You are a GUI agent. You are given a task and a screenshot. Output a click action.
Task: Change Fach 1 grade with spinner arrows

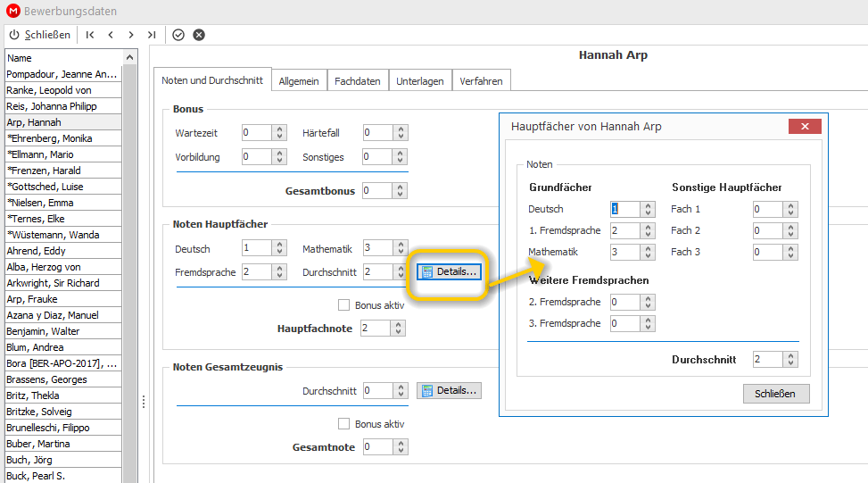pyautogui.click(x=791, y=209)
